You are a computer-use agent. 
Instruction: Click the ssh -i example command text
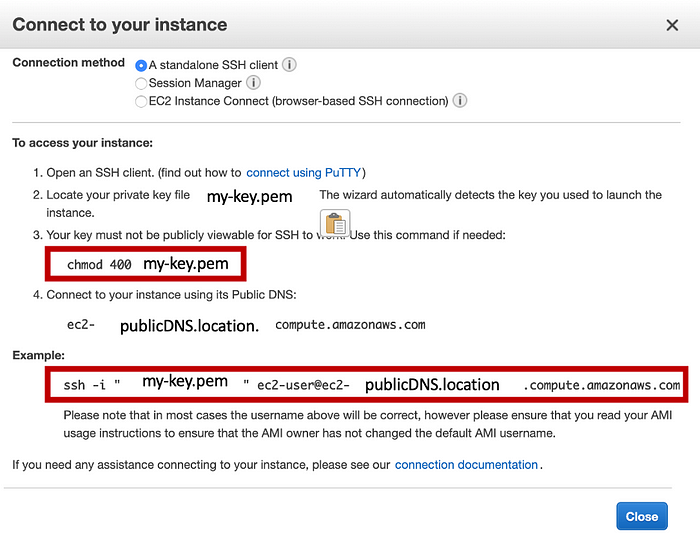tap(372, 384)
